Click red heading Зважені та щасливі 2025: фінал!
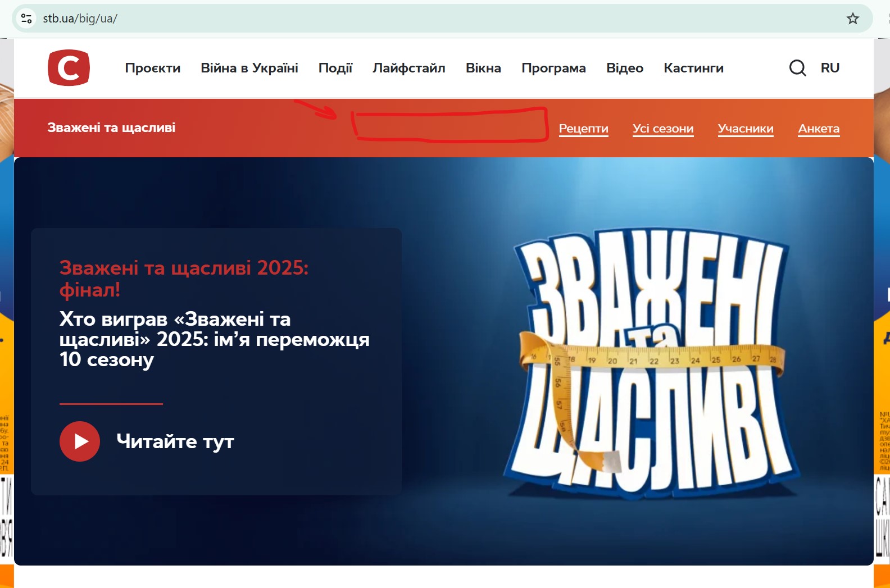The height and width of the screenshot is (588, 890). (184, 279)
